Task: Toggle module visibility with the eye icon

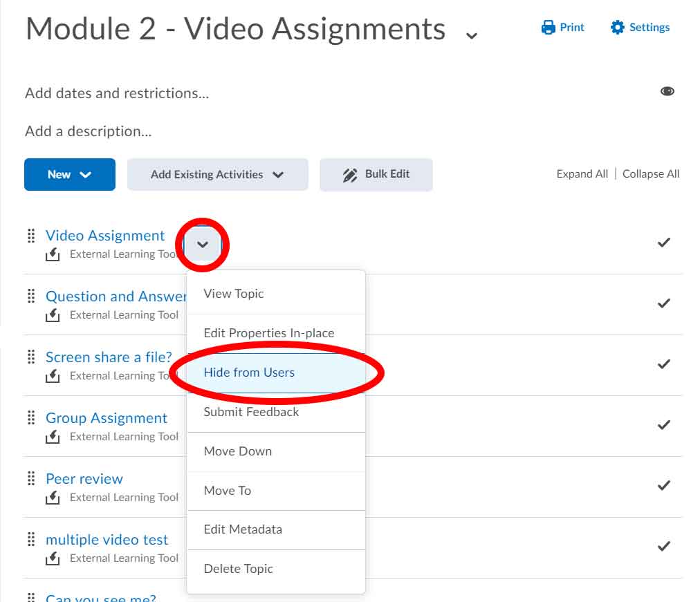Action: (x=667, y=91)
